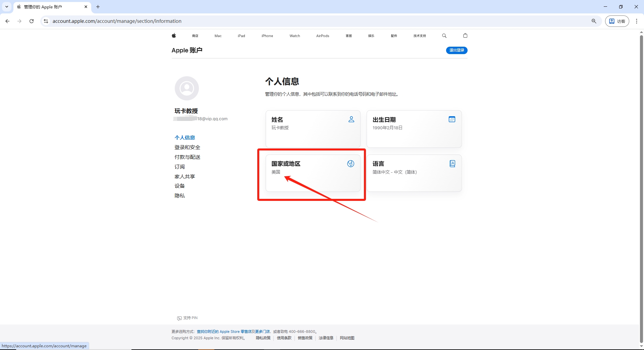Click the Apple 账户 page title
The width and height of the screenshot is (644, 350).
[187, 50]
